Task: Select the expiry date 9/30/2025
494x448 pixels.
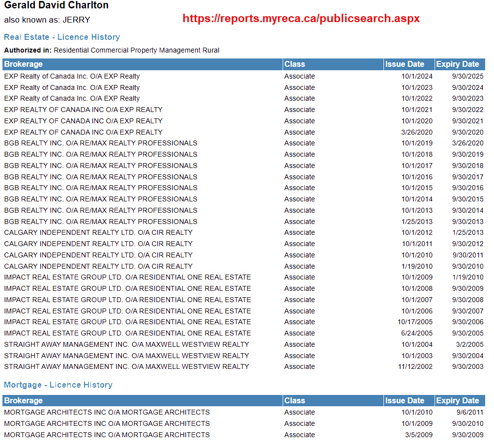Action: coord(468,77)
